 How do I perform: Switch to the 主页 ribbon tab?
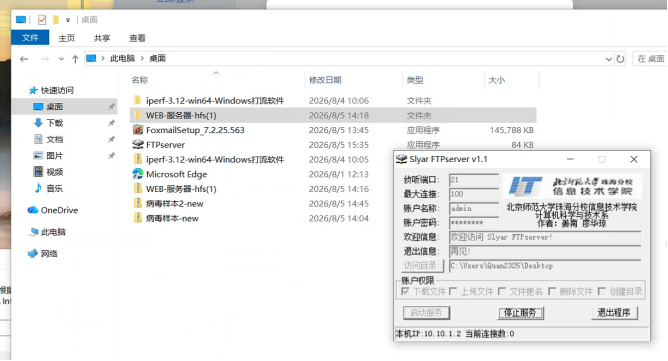(66, 38)
